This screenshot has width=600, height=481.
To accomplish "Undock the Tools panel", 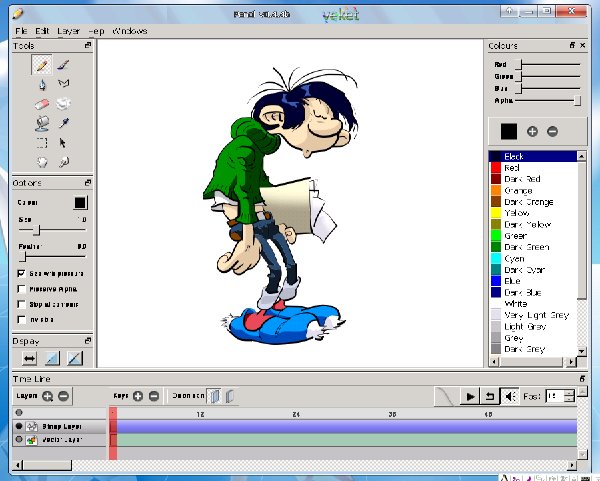I will tap(88, 45).
